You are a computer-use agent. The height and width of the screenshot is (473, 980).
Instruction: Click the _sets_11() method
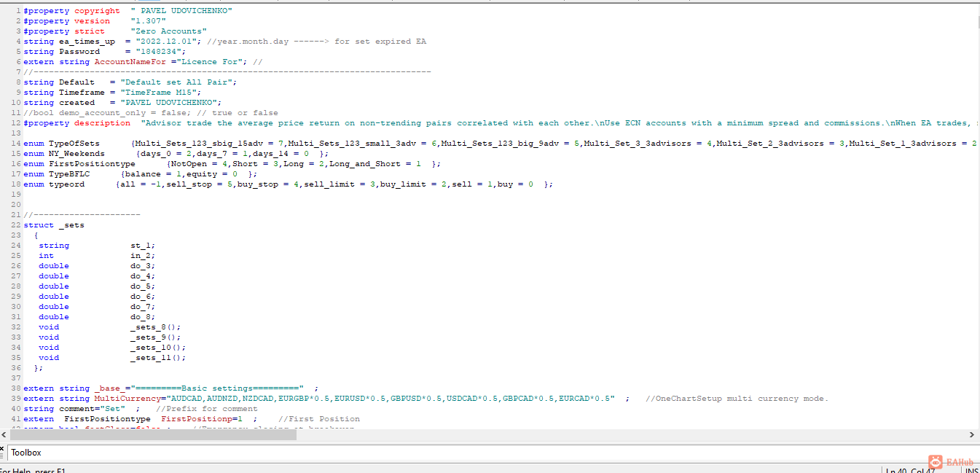tap(159, 358)
